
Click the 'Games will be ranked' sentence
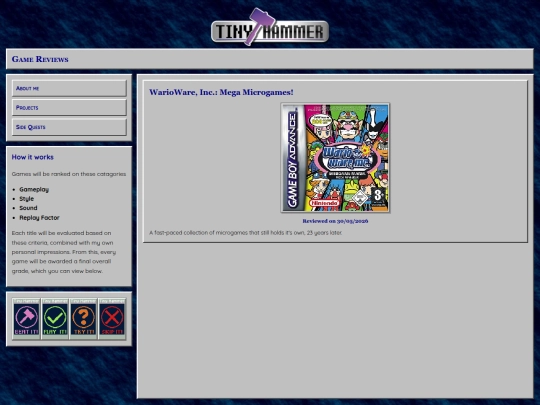69,174
